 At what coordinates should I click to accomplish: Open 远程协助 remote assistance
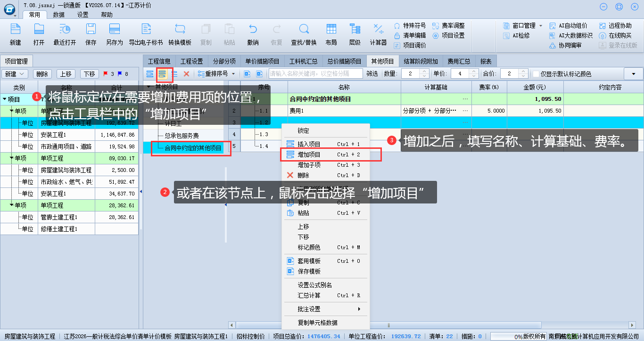click(x=615, y=25)
